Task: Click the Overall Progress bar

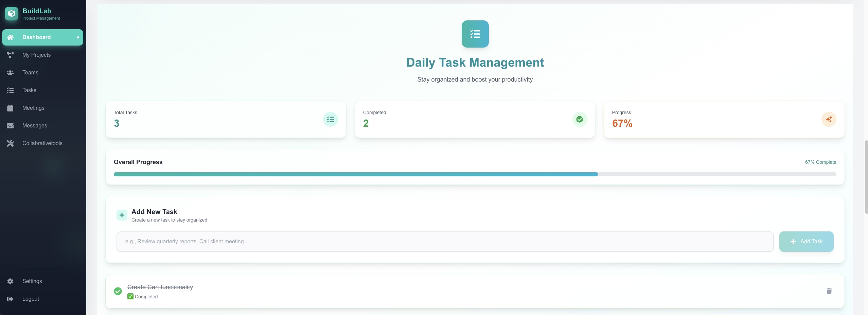Action: click(x=475, y=174)
